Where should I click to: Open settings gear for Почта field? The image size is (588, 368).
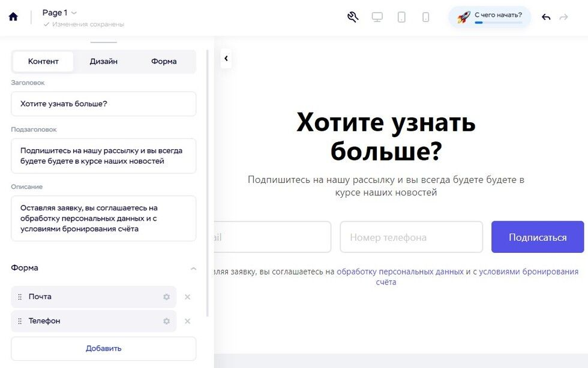pos(167,297)
